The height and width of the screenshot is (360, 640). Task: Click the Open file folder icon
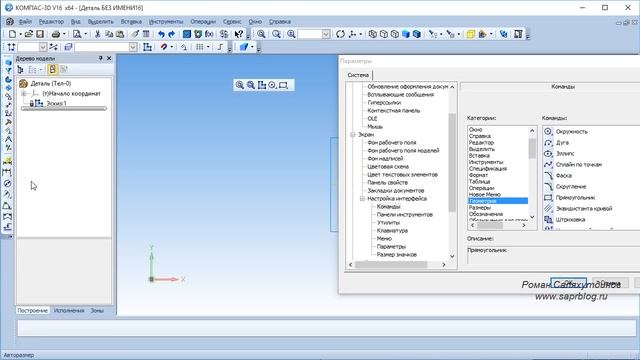[x=29, y=34]
